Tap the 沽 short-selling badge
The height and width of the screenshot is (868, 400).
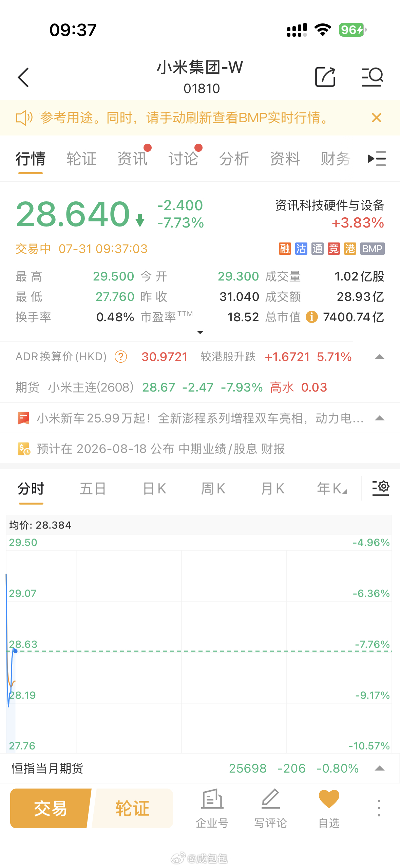(301, 249)
